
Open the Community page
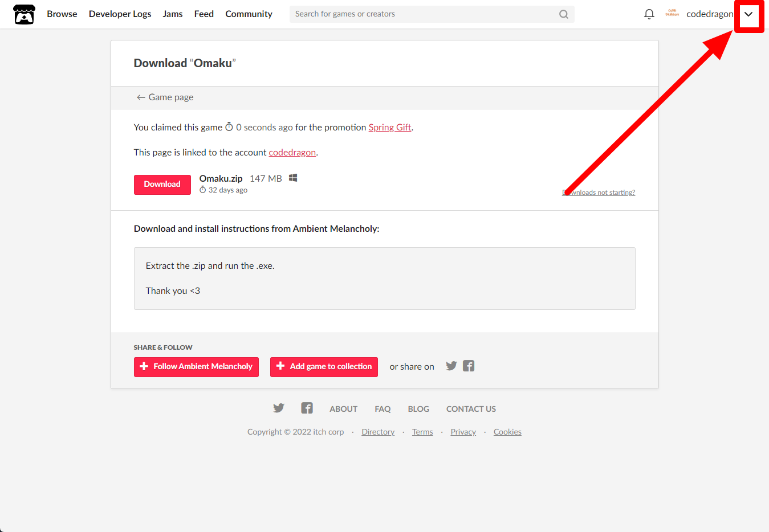click(249, 14)
